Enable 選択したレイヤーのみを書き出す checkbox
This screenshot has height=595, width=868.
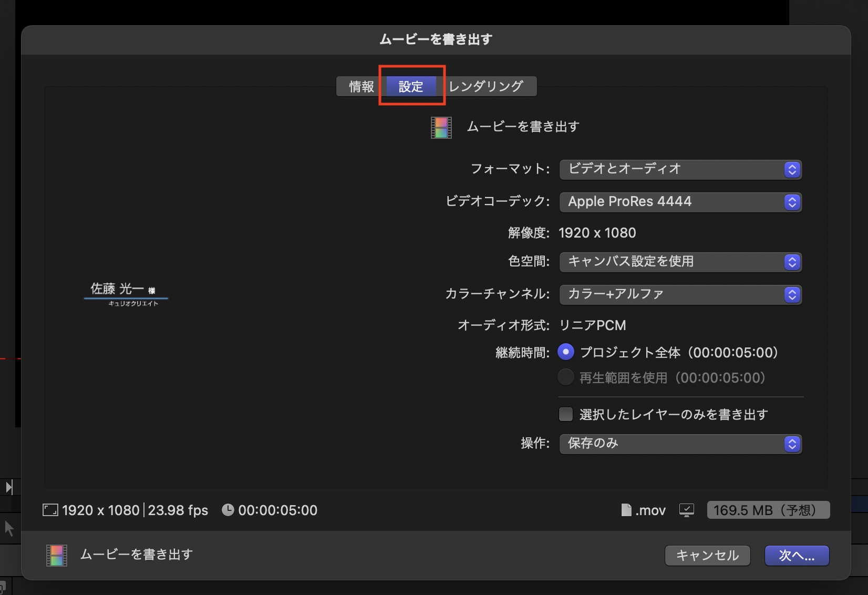click(x=566, y=414)
